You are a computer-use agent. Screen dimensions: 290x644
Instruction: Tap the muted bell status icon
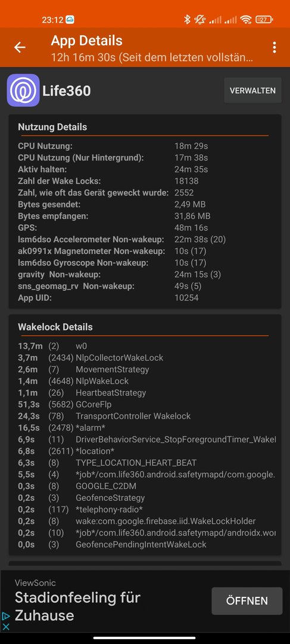click(x=200, y=19)
